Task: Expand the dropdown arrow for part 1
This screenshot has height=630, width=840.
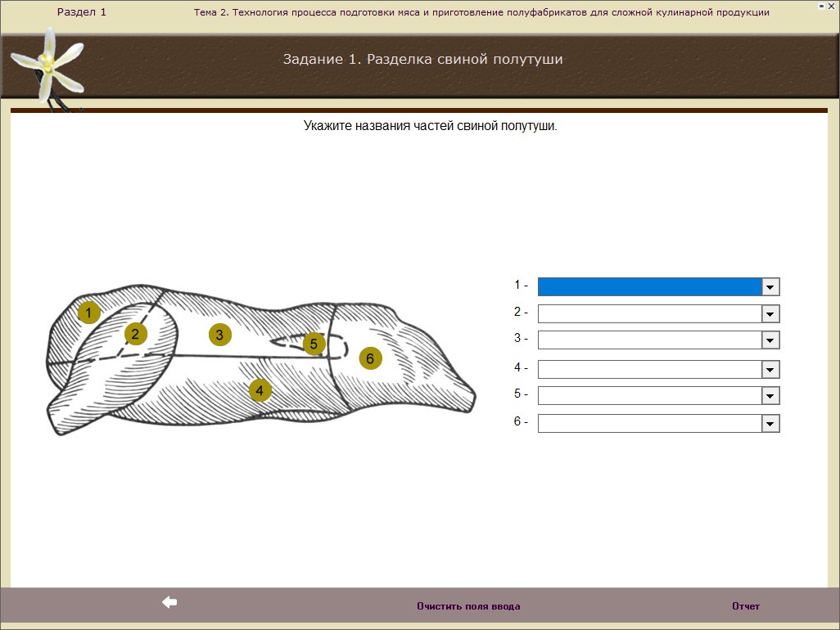Action: (x=770, y=287)
